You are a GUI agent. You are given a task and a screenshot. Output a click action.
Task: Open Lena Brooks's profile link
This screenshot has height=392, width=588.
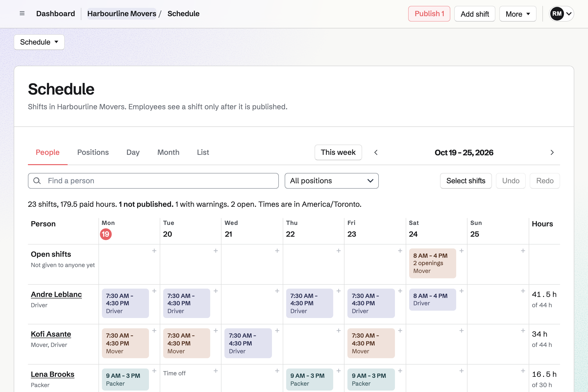[x=52, y=374]
